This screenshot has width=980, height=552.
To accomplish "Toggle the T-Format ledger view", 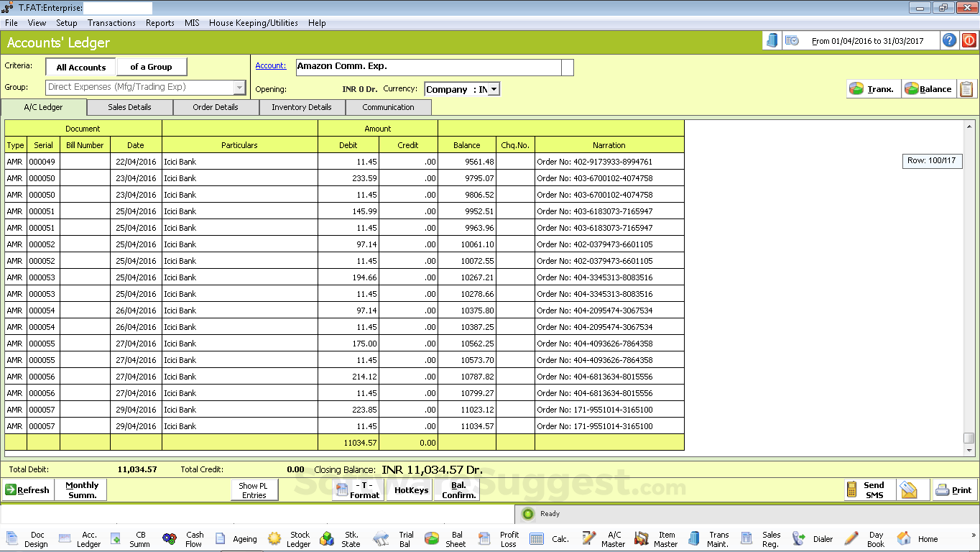I will click(x=358, y=490).
